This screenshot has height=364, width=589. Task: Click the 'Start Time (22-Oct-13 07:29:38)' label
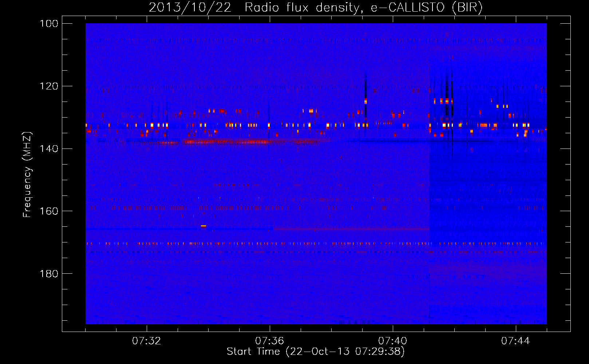(316, 352)
